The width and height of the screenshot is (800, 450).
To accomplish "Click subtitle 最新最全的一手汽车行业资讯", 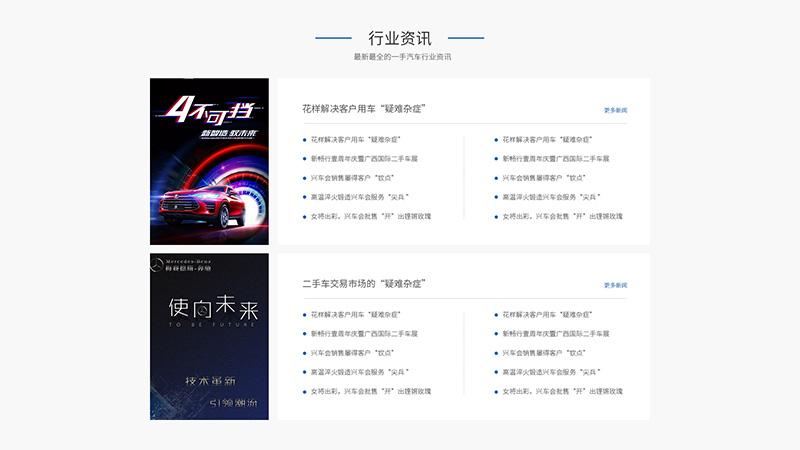I will pos(403,57).
